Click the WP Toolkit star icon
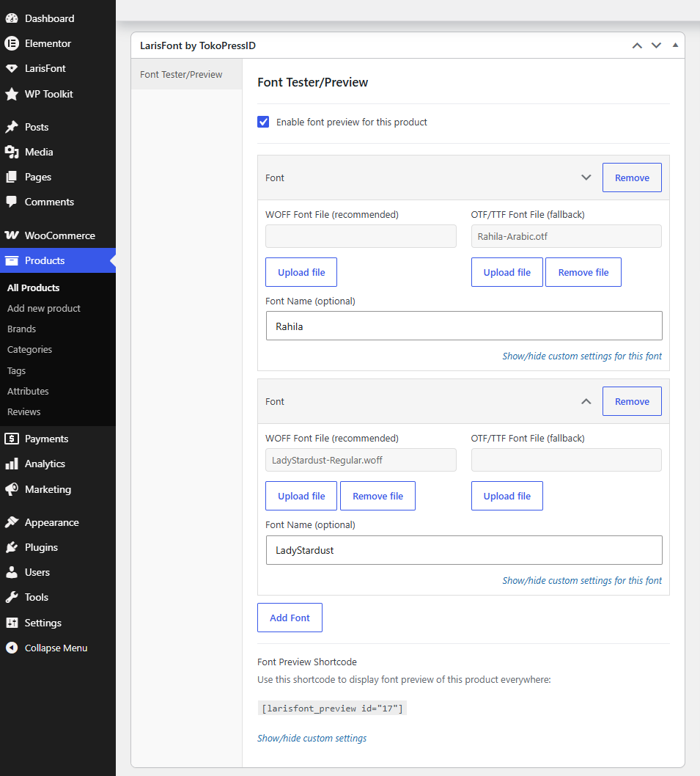Screen dimensions: 700x776 12,94
